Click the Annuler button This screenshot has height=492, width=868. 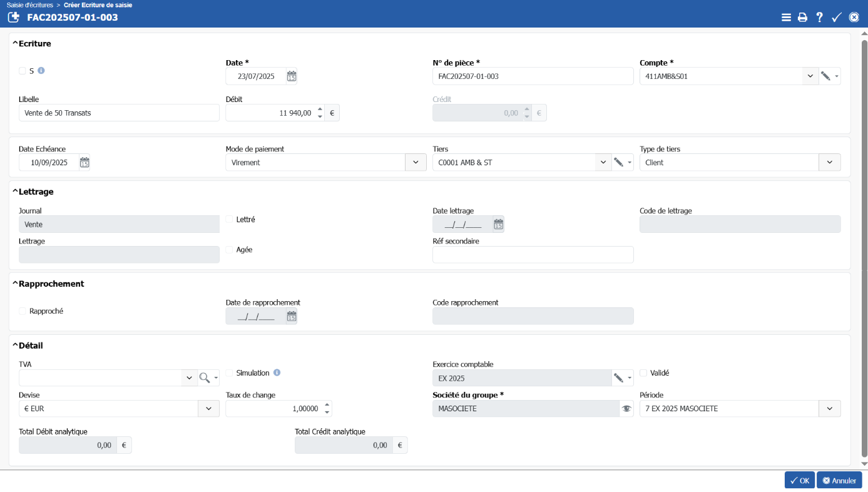click(839, 480)
